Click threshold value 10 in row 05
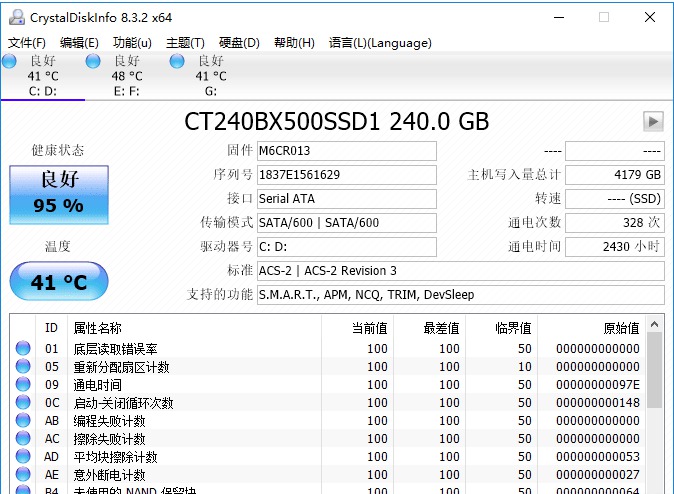Image resolution: width=674 pixels, height=494 pixels. (x=524, y=367)
